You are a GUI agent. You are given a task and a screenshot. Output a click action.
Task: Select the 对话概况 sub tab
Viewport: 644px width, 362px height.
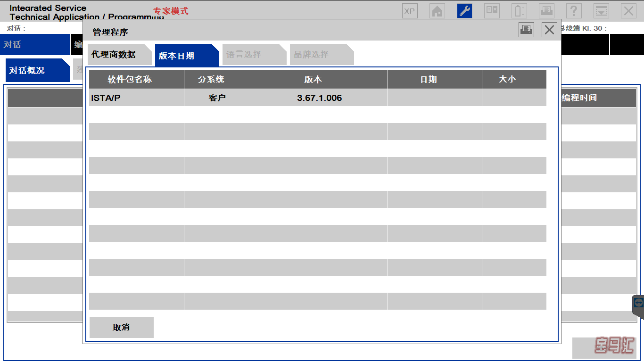[x=37, y=70]
